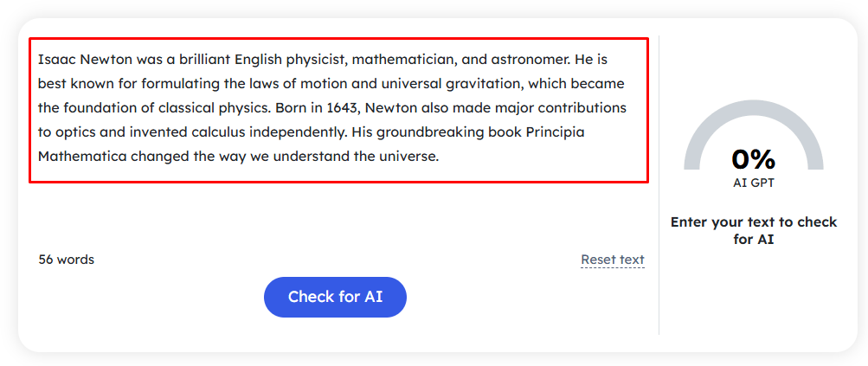Click the 0% score value

(754, 159)
